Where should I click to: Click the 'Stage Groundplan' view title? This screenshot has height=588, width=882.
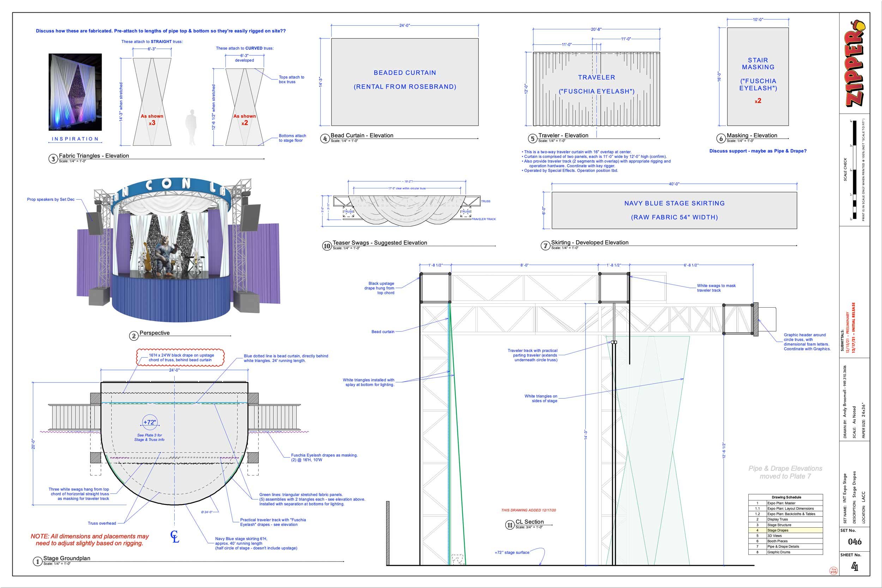coord(67,558)
